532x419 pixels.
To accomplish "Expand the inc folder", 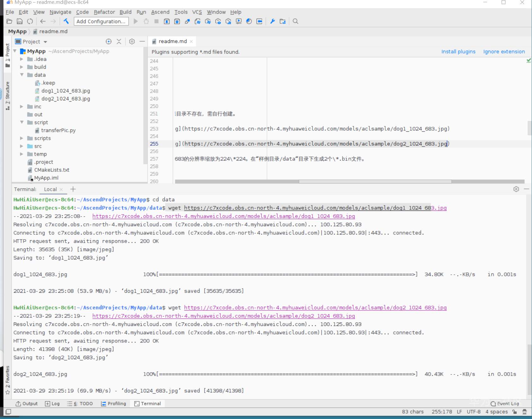I will pos(22,106).
